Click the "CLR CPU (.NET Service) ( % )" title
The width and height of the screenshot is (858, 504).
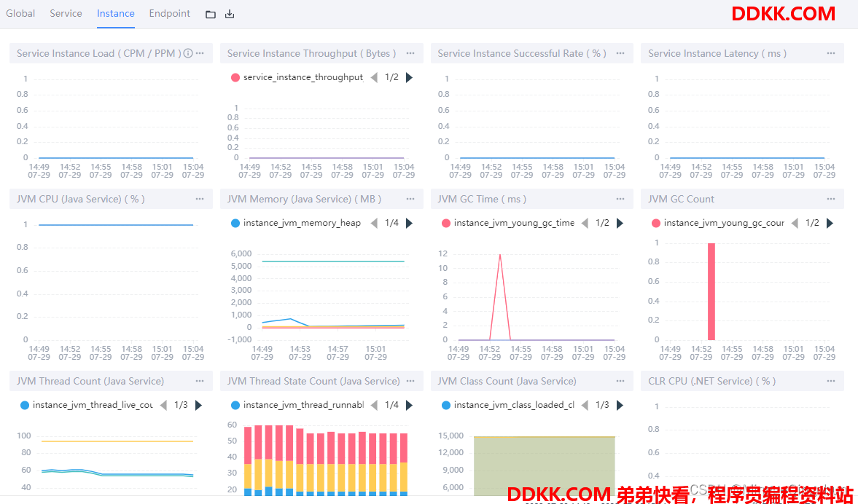pyautogui.click(x=712, y=382)
